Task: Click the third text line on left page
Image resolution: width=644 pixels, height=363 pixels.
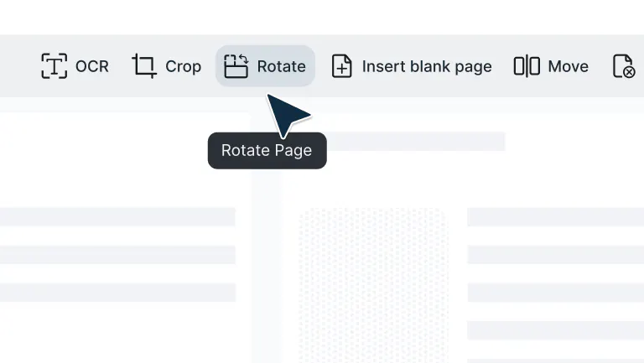Action: pyautogui.click(x=117, y=293)
